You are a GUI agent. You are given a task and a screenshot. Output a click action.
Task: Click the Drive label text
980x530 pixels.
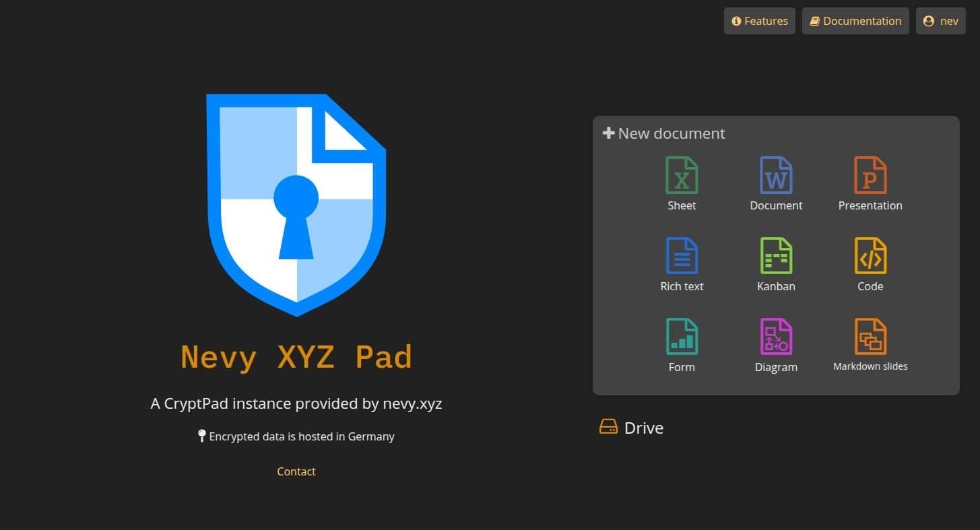(x=645, y=427)
